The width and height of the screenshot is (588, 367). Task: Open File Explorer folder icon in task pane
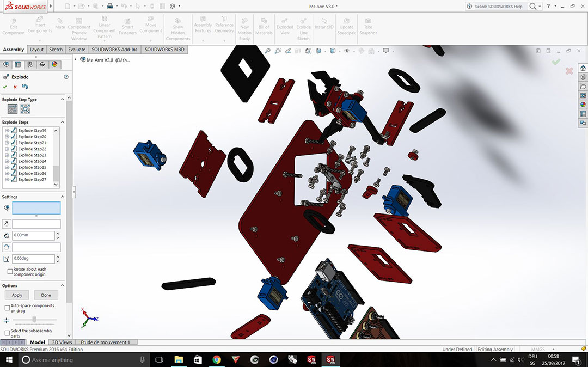click(583, 87)
